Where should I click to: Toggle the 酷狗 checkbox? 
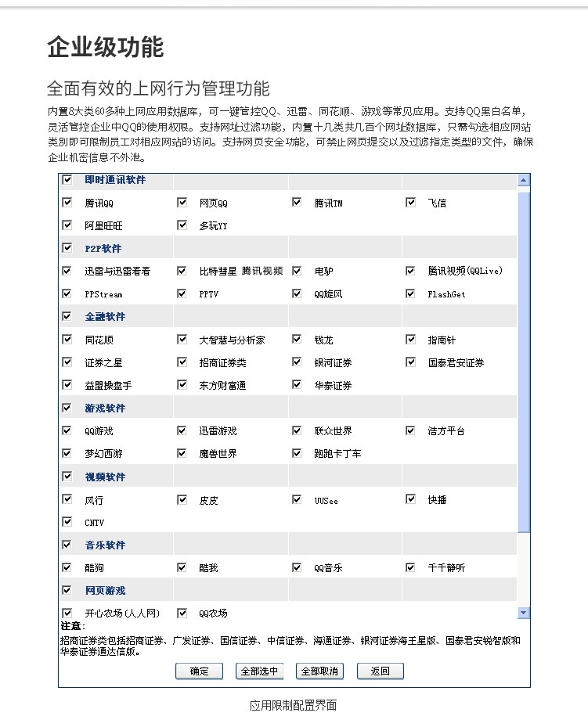point(67,567)
